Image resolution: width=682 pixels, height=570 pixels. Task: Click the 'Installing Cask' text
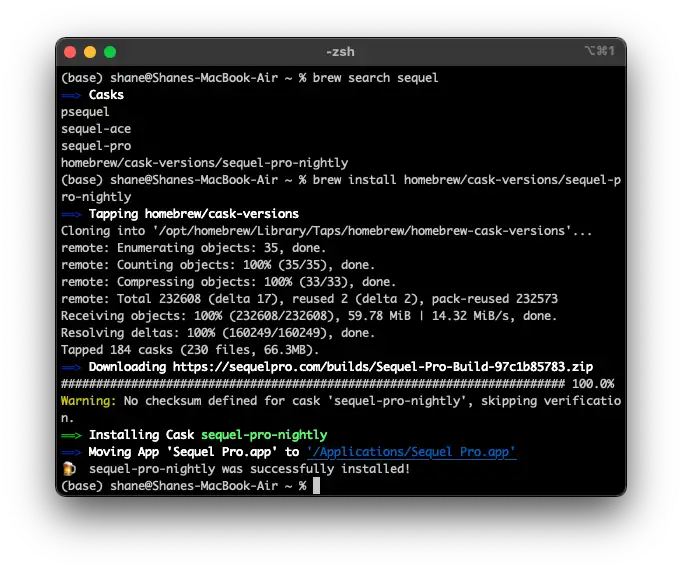pyautogui.click(x=141, y=435)
